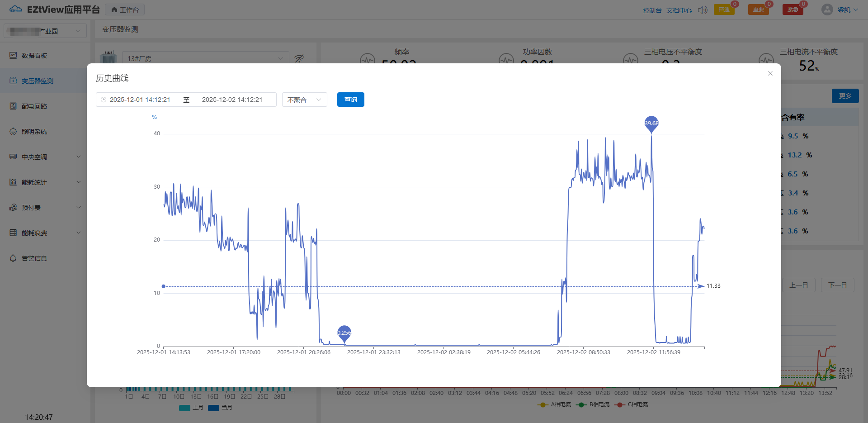Toggle C相电流 legend series
The image size is (868, 423).
(631, 404)
